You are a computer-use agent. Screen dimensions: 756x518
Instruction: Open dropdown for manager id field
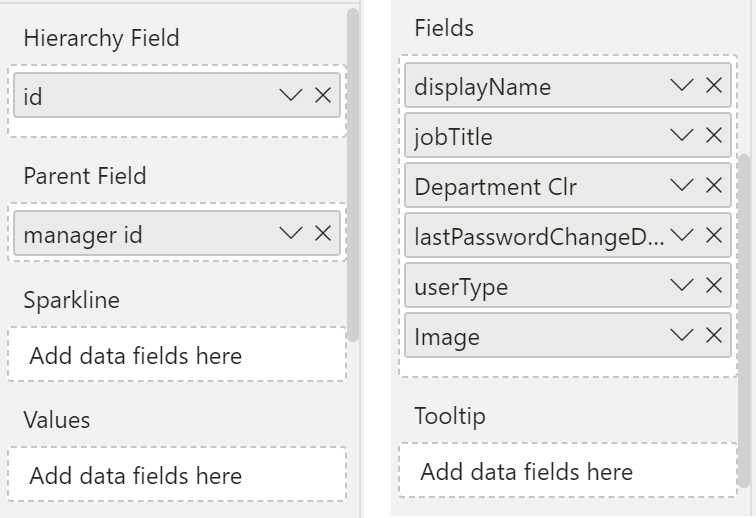[291, 233]
